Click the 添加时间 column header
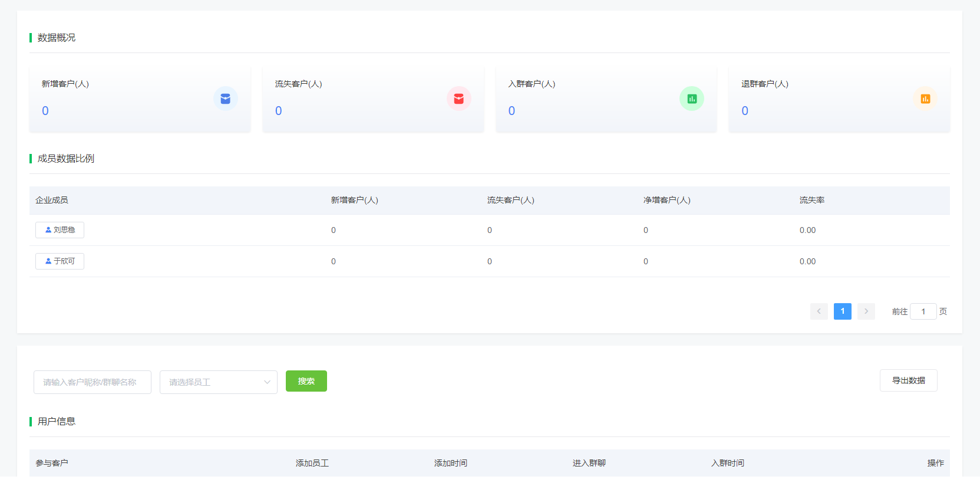The image size is (980, 486). pyautogui.click(x=450, y=464)
